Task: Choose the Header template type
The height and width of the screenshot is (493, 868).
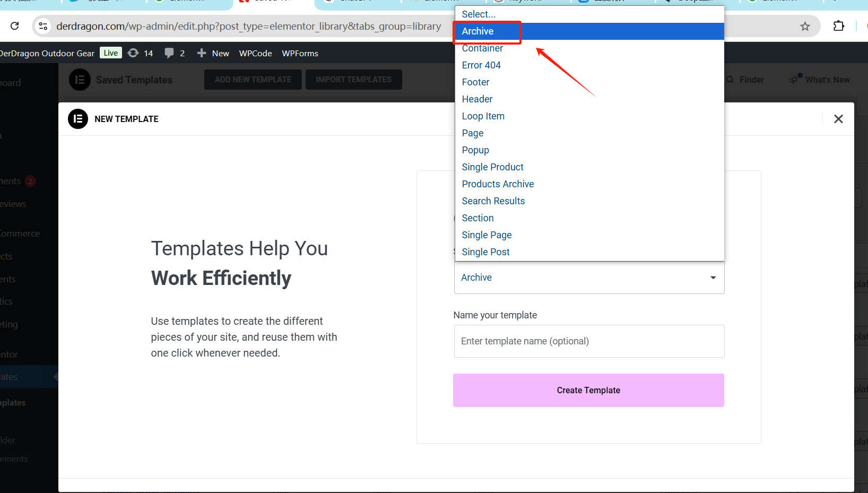Action: pos(589,99)
